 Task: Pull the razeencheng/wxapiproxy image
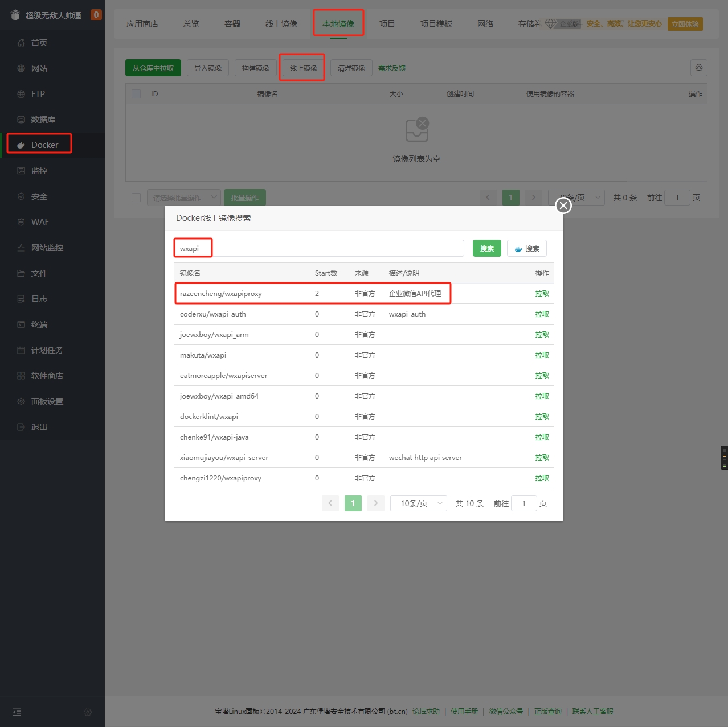point(542,294)
